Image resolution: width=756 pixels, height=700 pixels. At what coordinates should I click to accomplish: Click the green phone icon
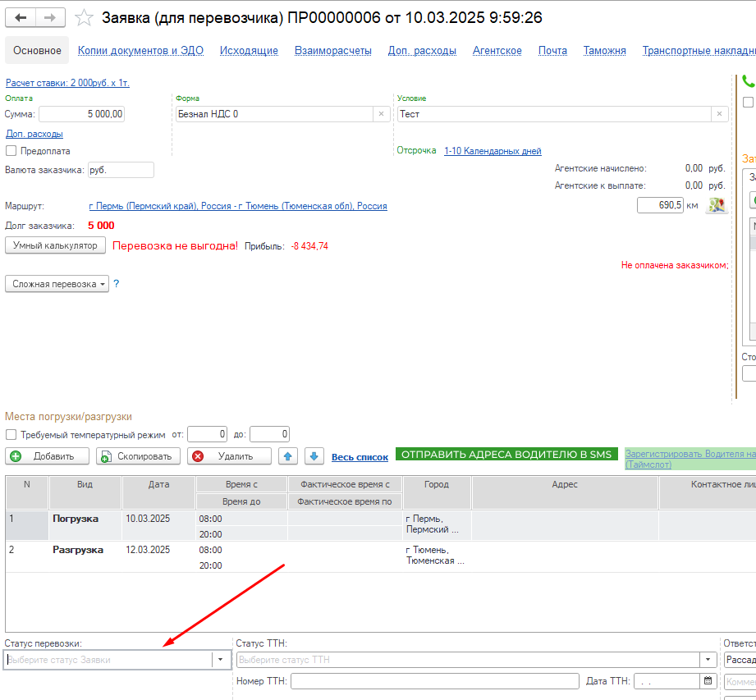coord(749,80)
